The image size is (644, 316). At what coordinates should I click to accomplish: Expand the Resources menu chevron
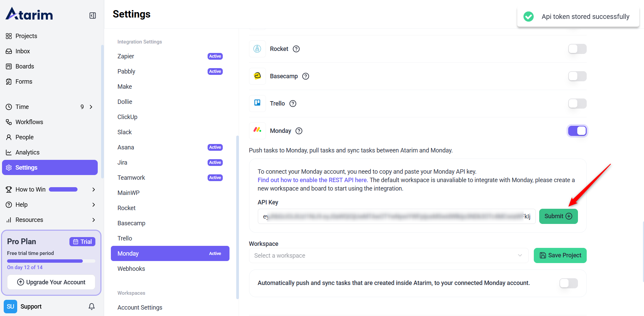[x=94, y=220]
